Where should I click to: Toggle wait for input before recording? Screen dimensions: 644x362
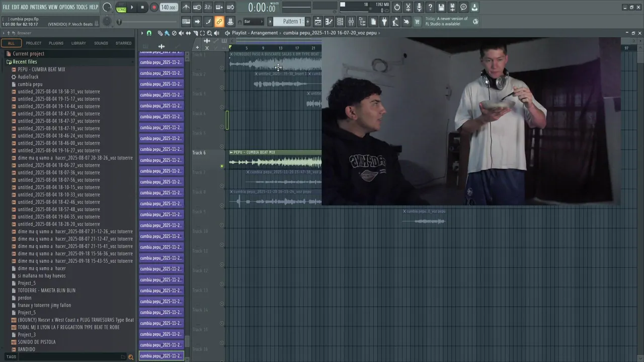pos(197,7)
